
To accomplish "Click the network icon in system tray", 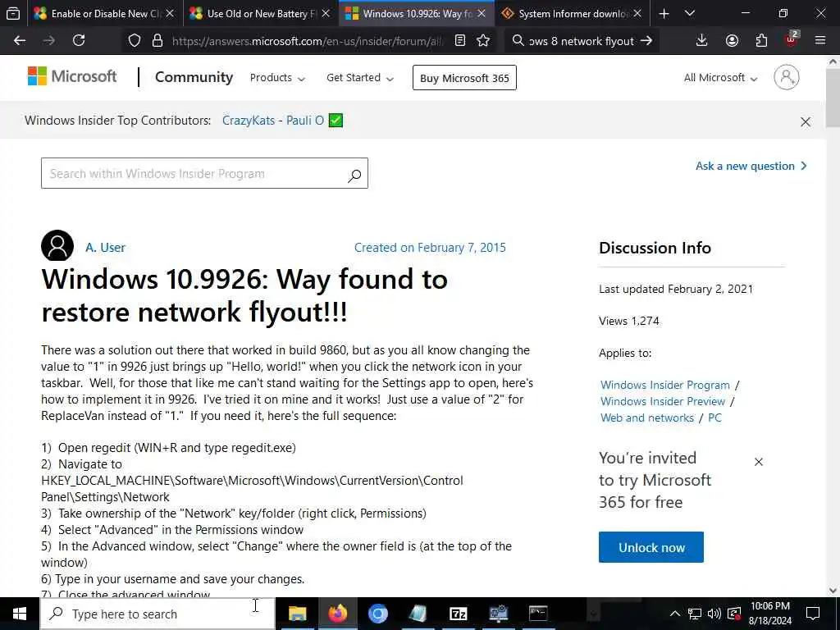I will (x=695, y=614).
